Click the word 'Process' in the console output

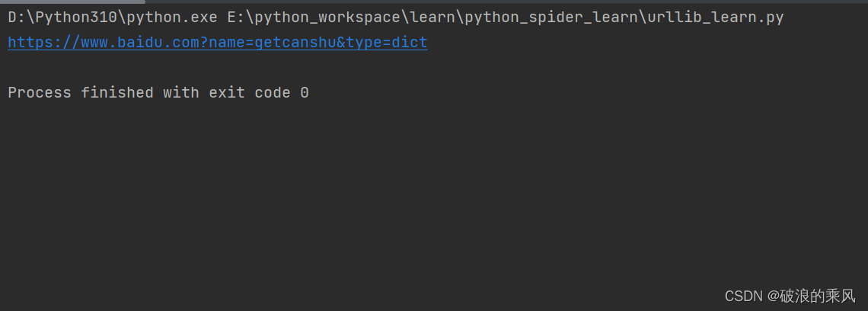tap(40, 92)
